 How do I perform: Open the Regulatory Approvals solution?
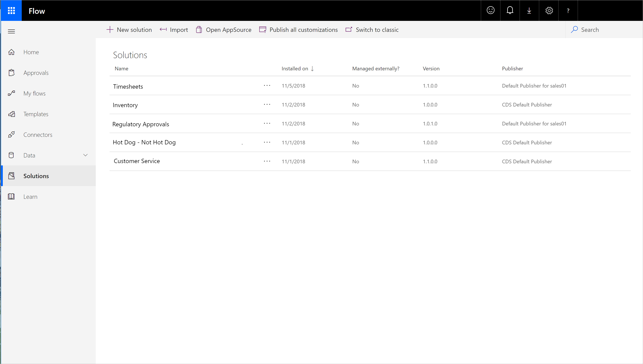pos(141,124)
